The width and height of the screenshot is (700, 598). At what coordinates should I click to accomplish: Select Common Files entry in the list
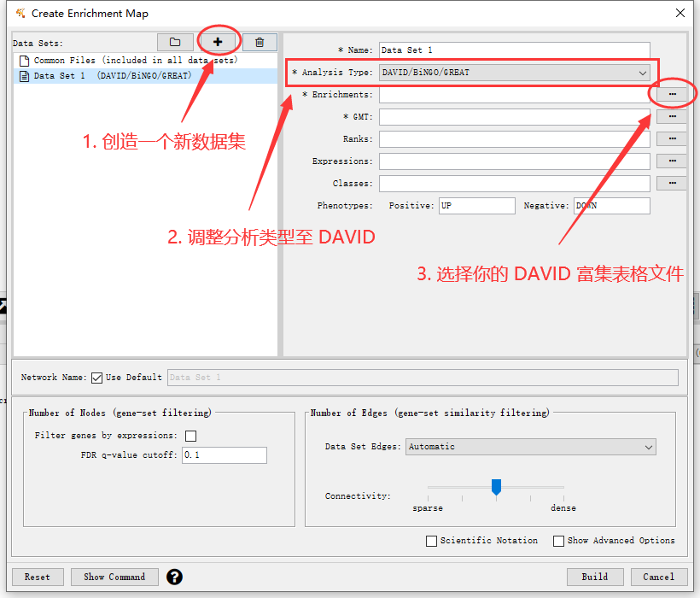135,61
